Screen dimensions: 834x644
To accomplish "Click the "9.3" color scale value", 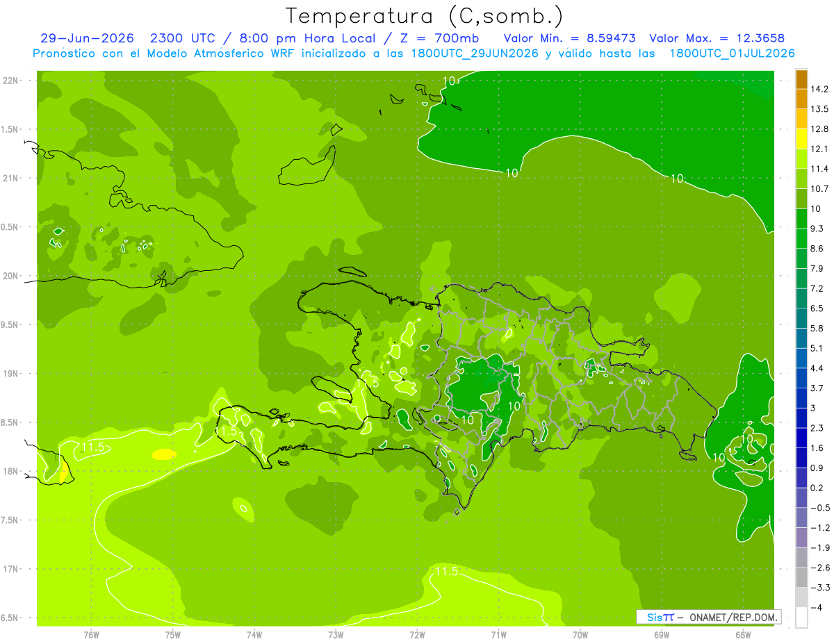I will click(x=817, y=229).
